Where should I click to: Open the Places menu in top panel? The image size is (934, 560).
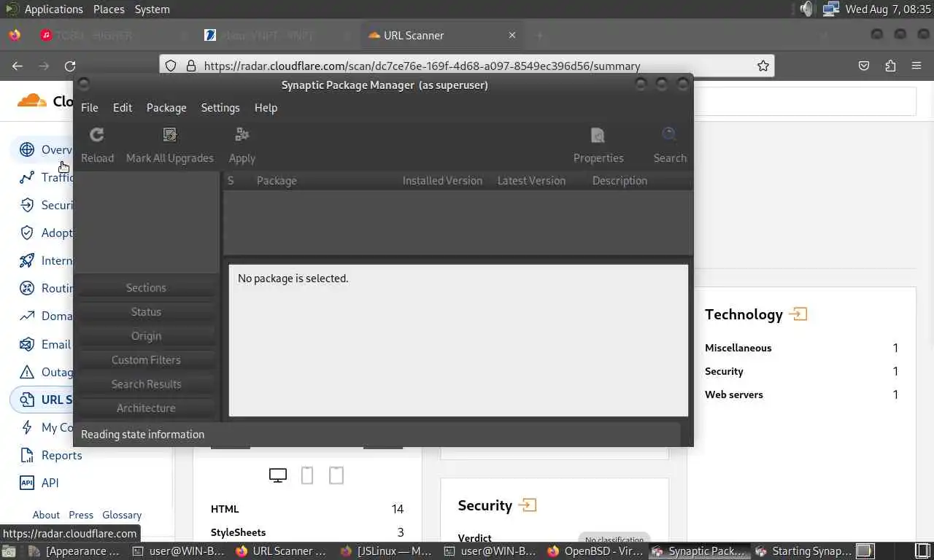pyautogui.click(x=109, y=9)
